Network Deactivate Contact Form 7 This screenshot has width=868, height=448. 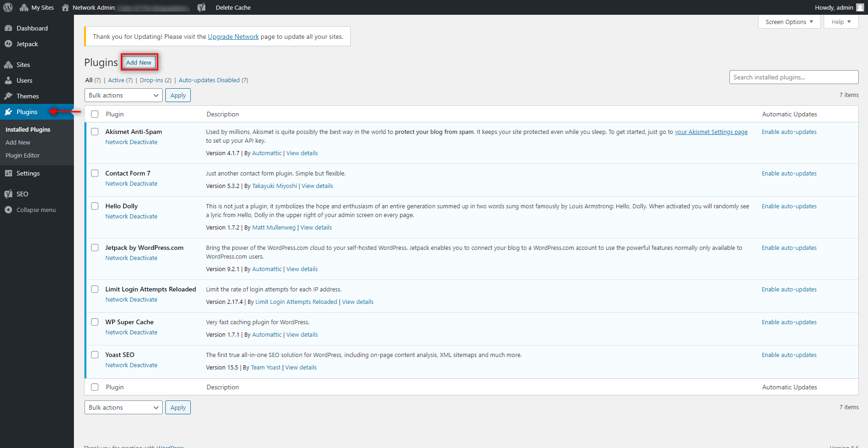coord(131,184)
